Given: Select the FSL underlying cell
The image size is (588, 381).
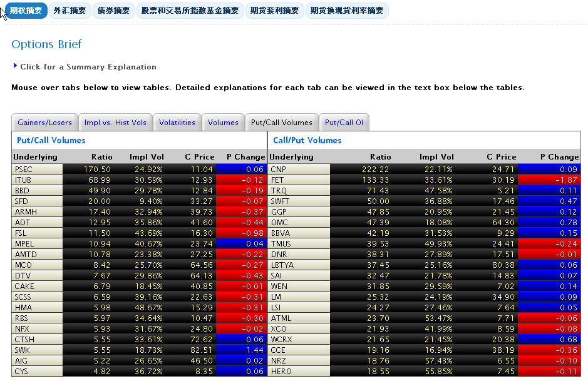Looking at the screenshot, I should point(37,233).
